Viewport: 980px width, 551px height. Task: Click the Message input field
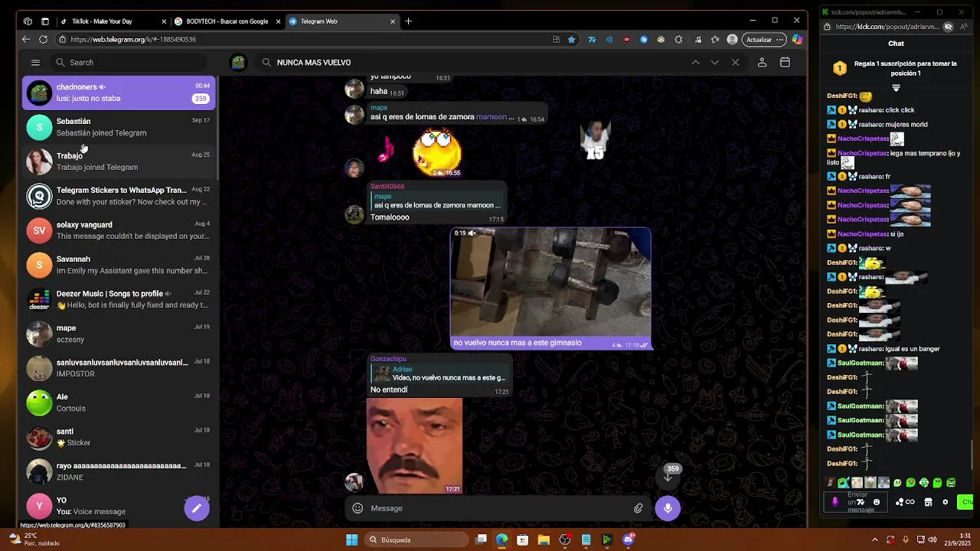498,508
